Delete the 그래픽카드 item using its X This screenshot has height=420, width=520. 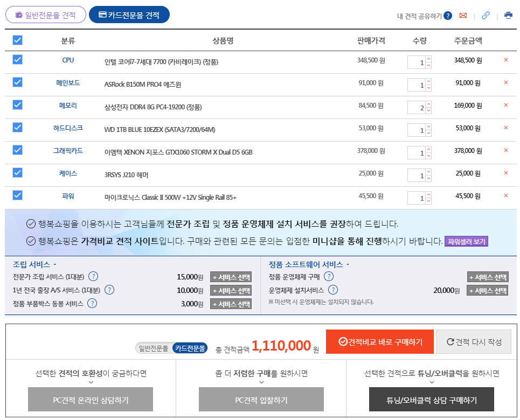click(x=505, y=151)
